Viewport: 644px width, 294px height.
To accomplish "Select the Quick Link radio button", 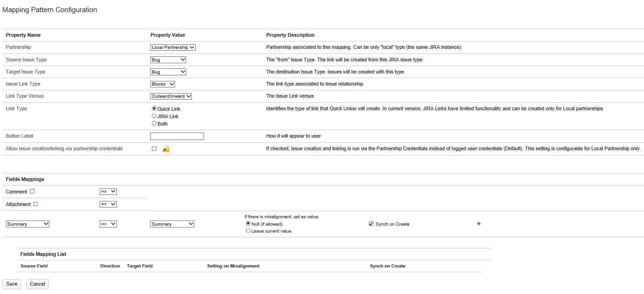I will click(x=154, y=109).
